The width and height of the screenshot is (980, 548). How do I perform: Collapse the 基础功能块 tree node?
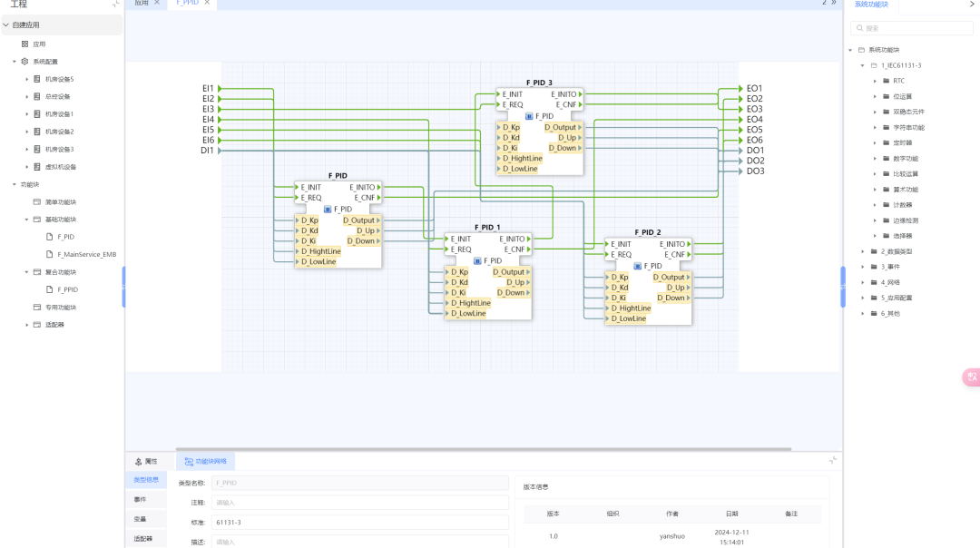click(26, 220)
